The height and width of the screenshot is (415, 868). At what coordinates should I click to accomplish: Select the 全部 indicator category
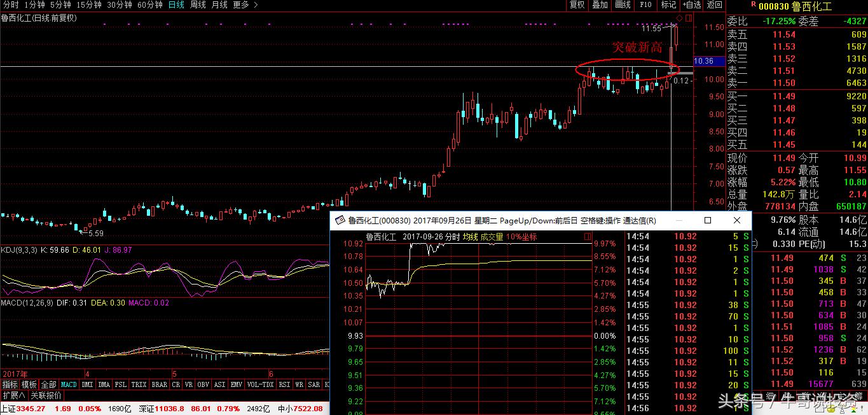click(x=49, y=384)
